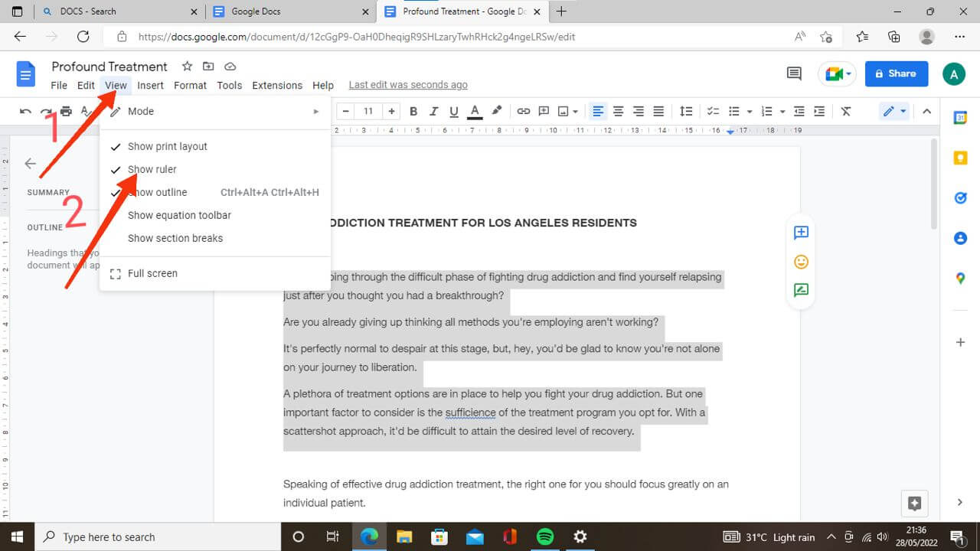Apply underline formatting
This screenshot has height=551, width=980.
click(453, 111)
